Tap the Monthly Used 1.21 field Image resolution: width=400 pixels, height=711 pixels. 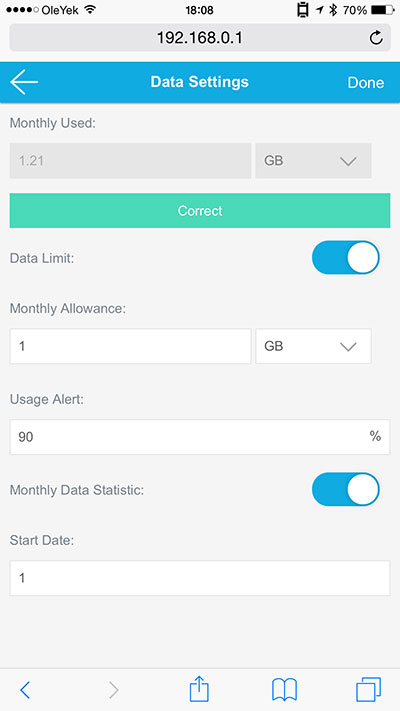[x=131, y=161]
